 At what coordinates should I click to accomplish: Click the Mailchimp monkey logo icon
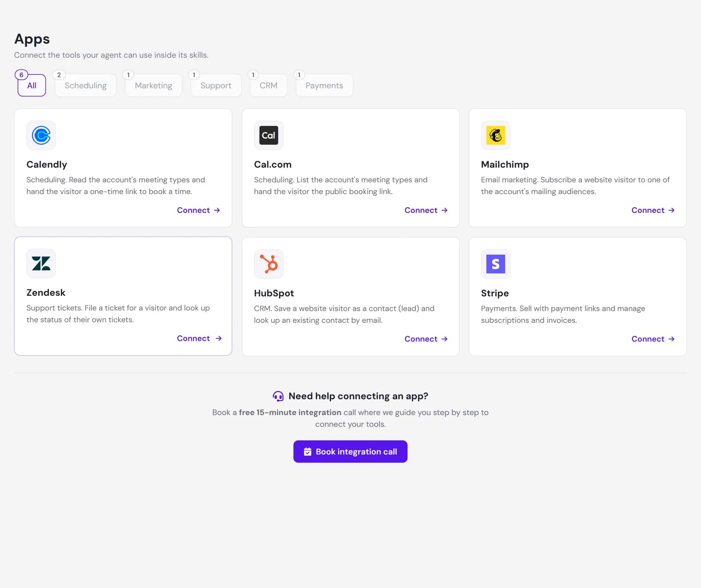[x=495, y=135]
